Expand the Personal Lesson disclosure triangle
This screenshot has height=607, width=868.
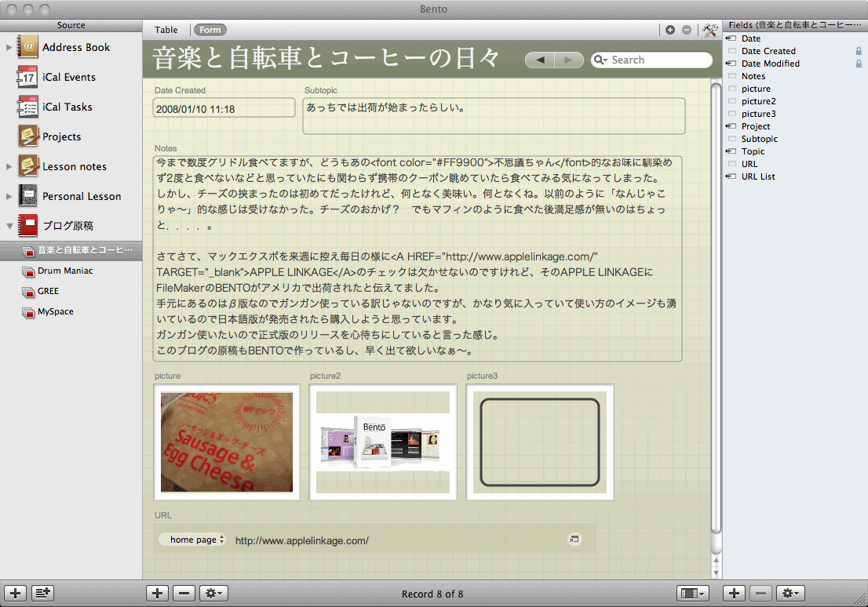[x=9, y=196]
